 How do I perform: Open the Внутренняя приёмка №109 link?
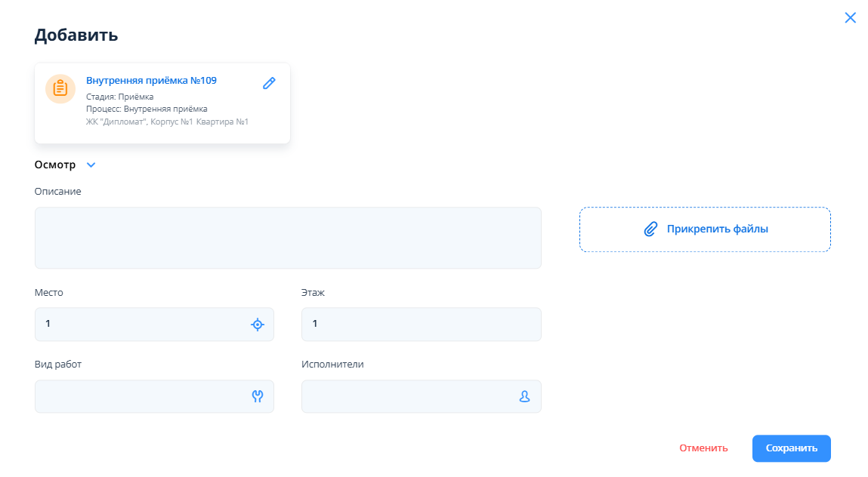coord(151,81)
